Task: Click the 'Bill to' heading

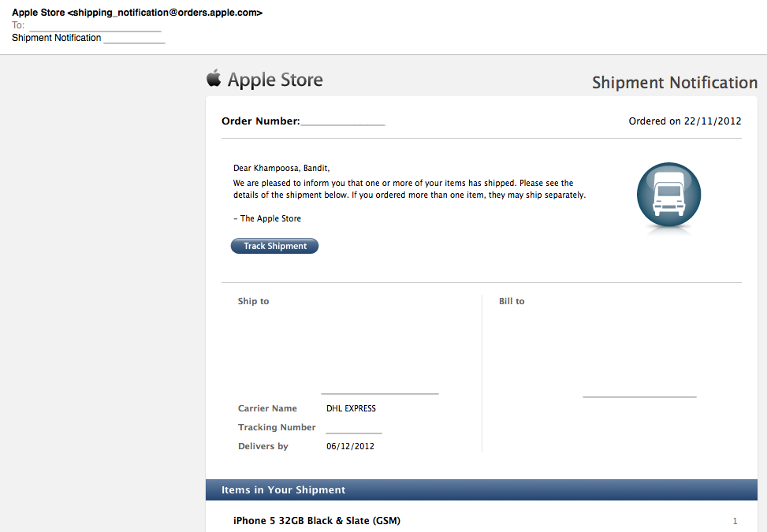Action: click(512, 301)
